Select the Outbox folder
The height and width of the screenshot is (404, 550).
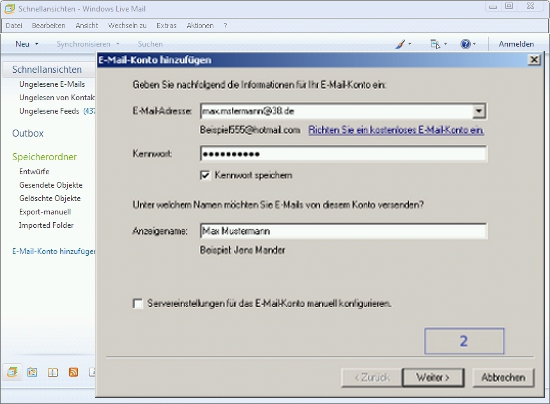(x=28, y=133)
